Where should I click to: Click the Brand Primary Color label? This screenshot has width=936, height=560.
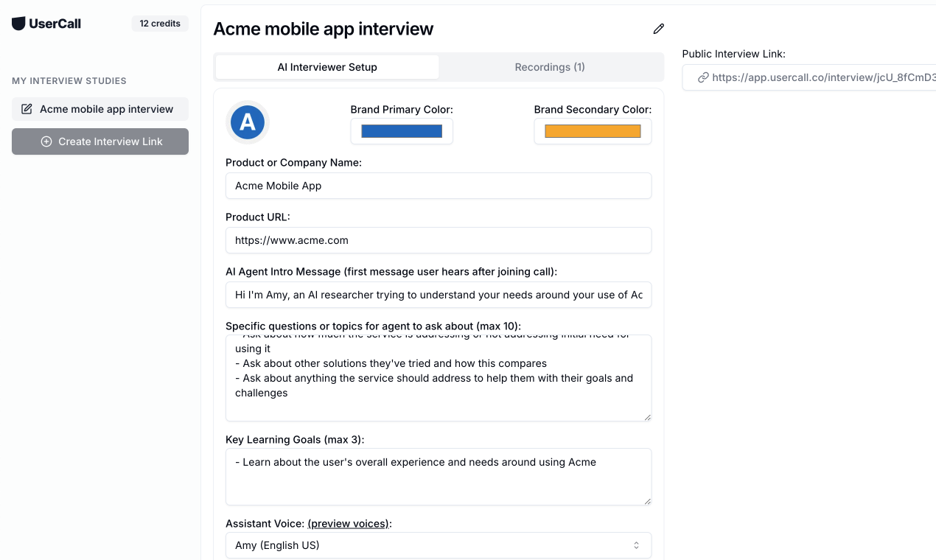(402, 109)
